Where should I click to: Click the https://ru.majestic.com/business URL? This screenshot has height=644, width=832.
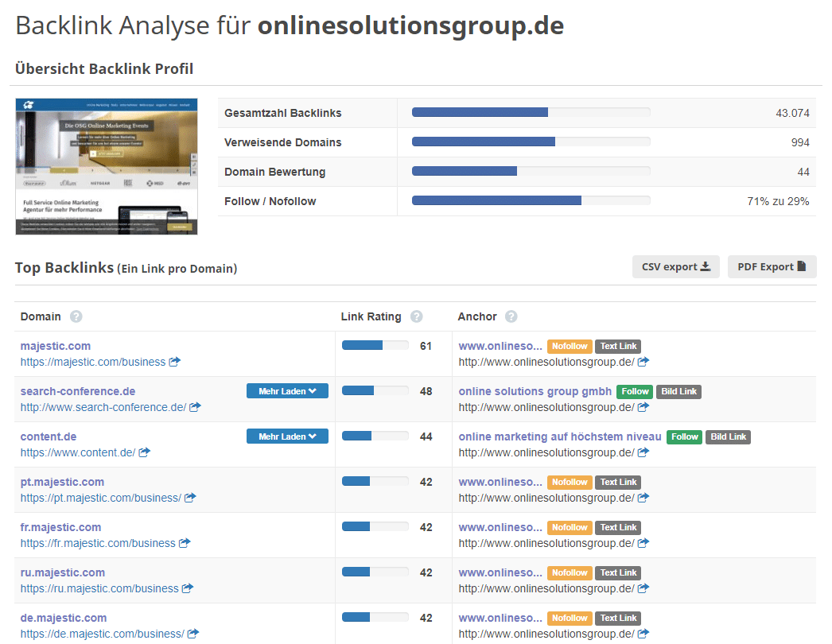point(99,588)
